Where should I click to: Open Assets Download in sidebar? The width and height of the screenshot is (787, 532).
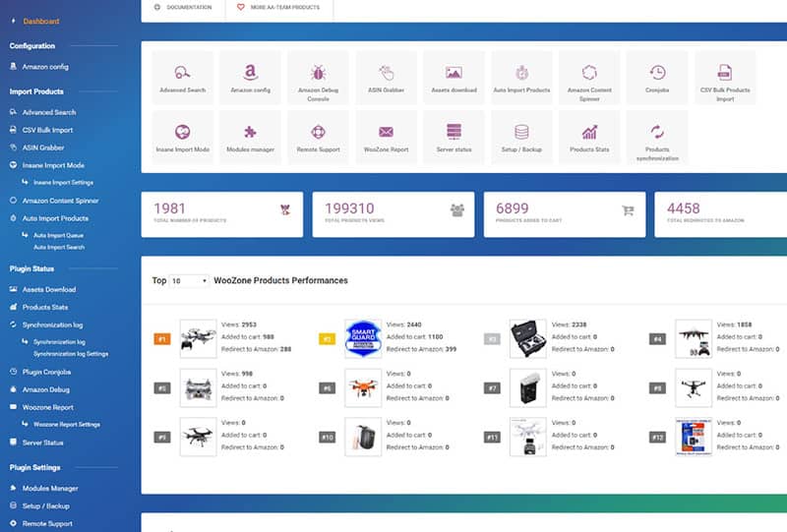pos(49,289)
